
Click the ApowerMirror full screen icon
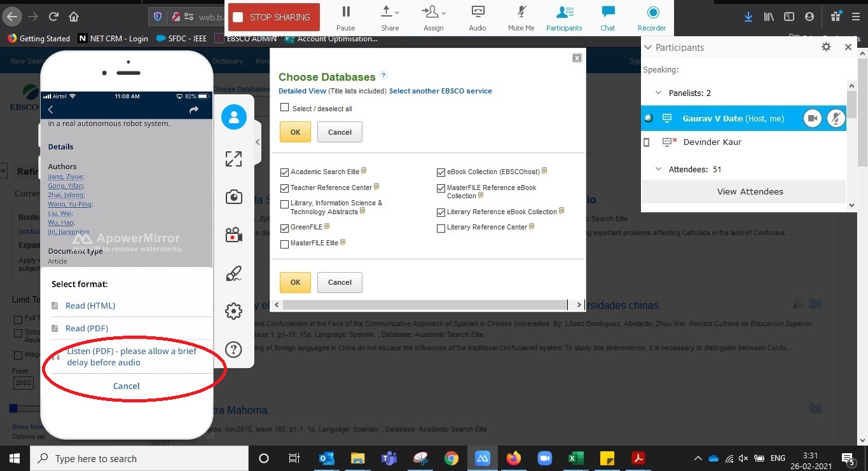pyautogui.click(x=233, y=159)
